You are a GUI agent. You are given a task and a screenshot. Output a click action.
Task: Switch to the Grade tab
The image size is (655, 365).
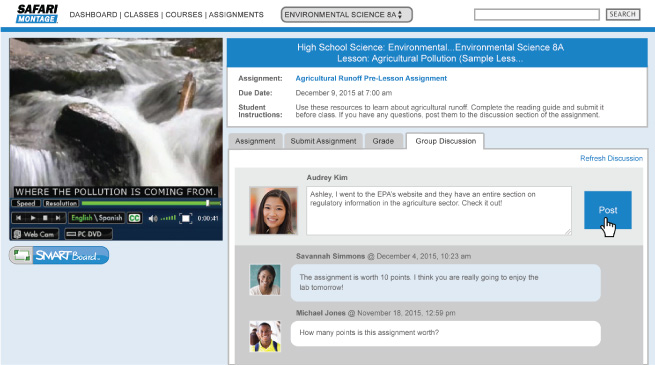(x=383, y=141)
